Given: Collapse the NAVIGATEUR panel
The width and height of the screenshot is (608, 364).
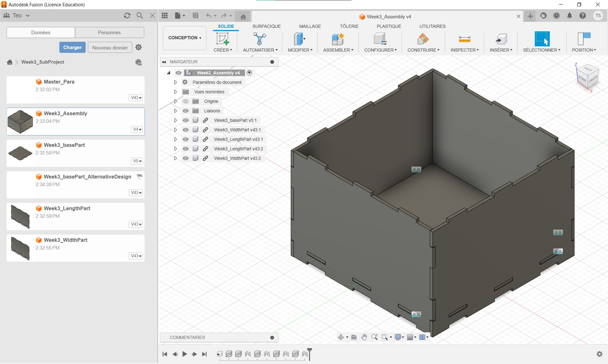Looking at the screenshot, I should pyautogui.click(x=164, y=62).
